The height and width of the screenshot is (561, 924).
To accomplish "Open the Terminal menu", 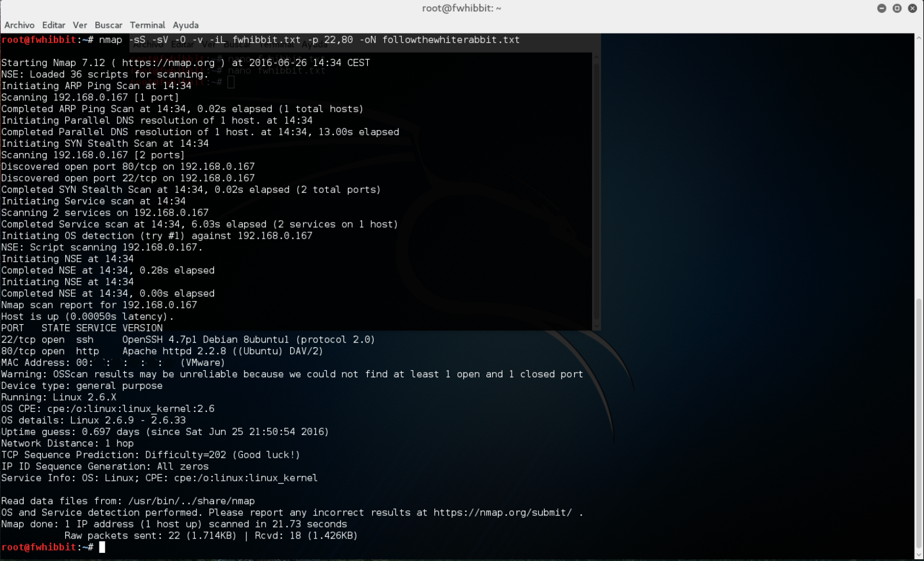I will tap(147, 25).
